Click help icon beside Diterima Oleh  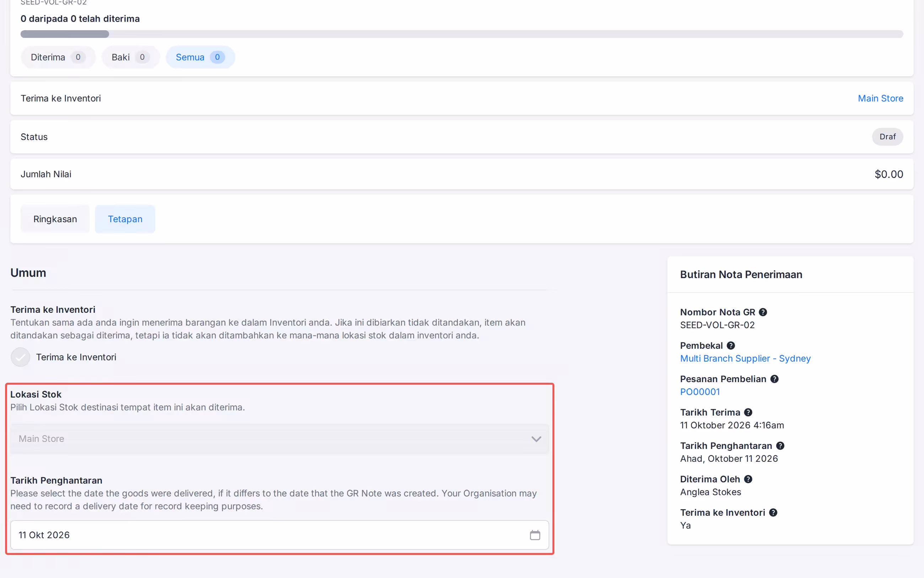748,479
